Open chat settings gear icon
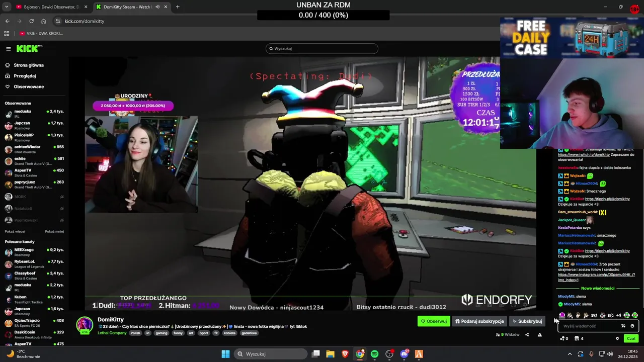 (x=617, y=338)
